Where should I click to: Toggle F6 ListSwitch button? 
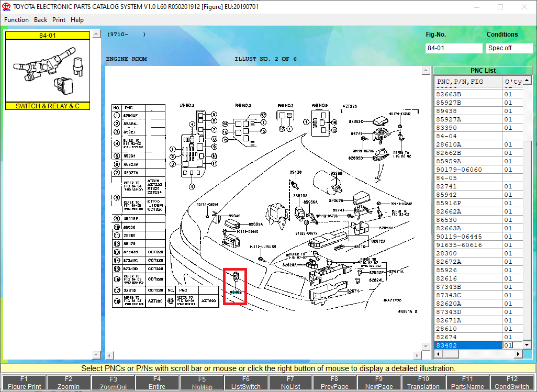[246, 383]
